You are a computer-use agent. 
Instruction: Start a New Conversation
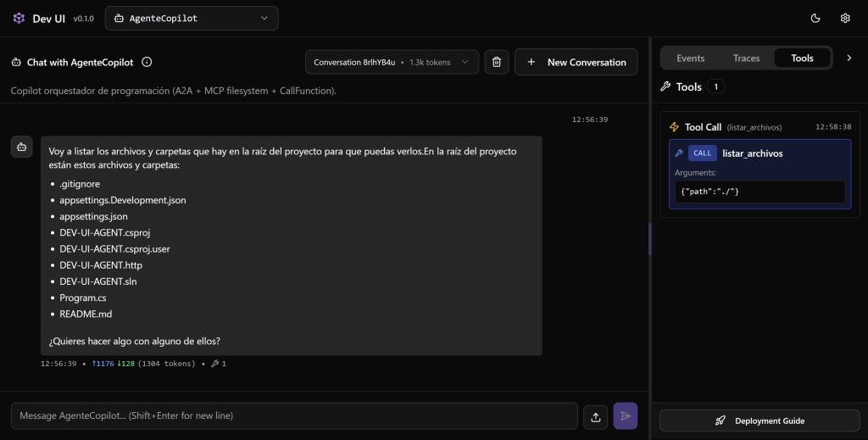point(576,62)
